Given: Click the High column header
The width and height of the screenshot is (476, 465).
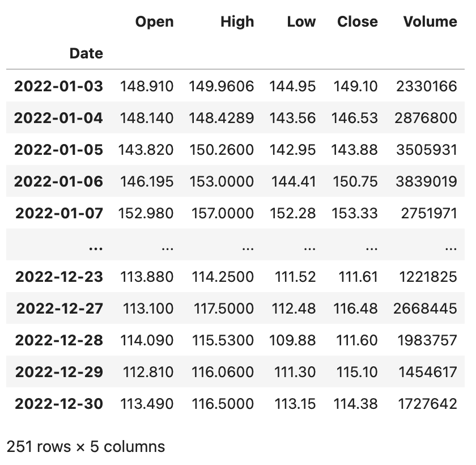Looking at the screenshot, I should click(237, 22).
